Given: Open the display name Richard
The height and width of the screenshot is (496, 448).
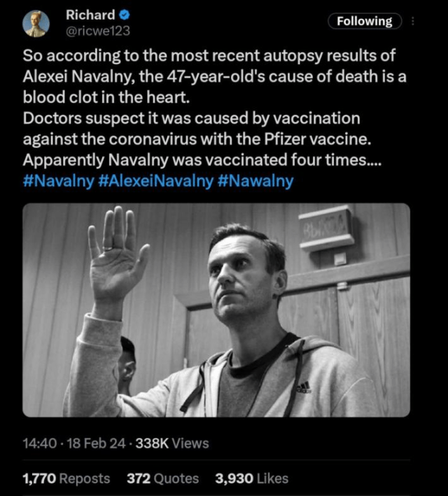Looking at the screenshot, I should coord(90,15).
